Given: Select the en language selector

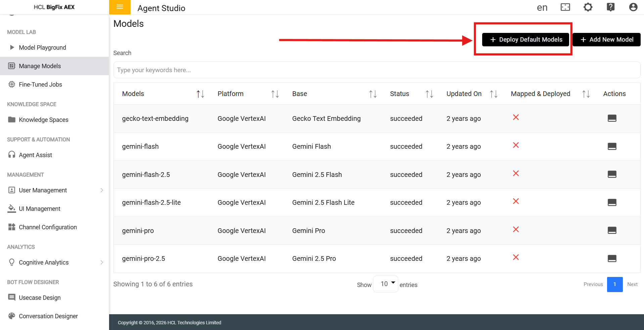Looking at the screenshot, I should tap(542, 7).
